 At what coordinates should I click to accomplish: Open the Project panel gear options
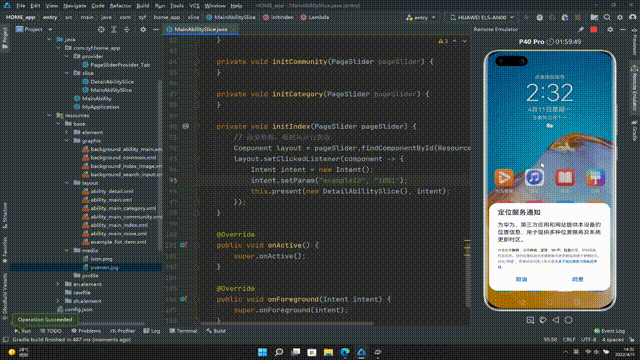pos(143,29)
